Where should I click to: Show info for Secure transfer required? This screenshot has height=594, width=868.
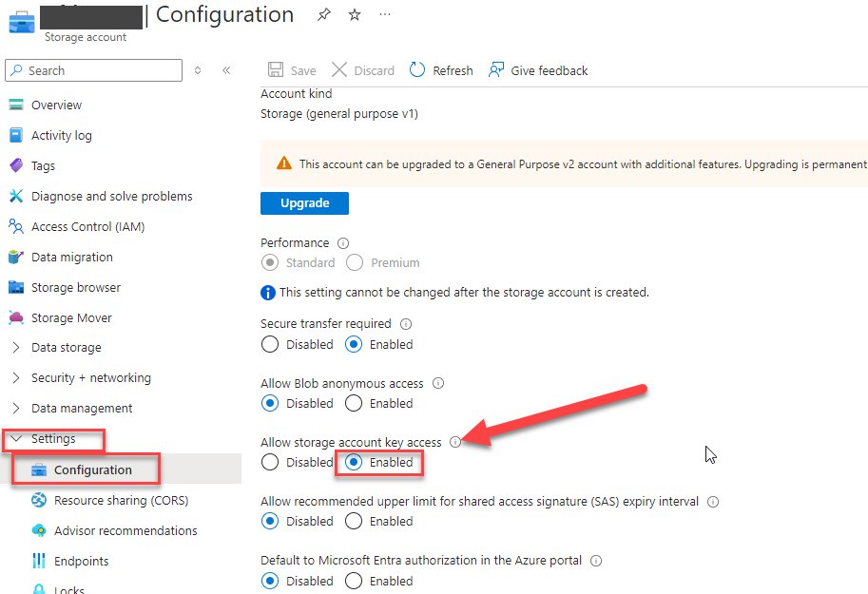coord(406,324)
